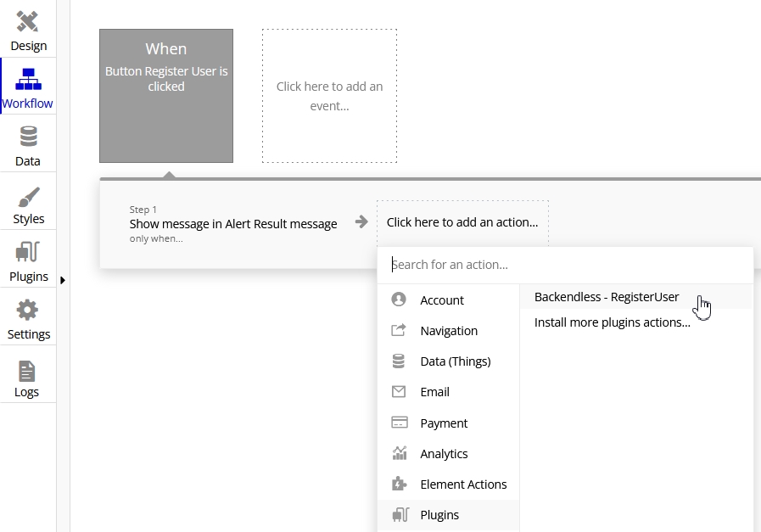Select the Data (Things) action category

(x=449, y=361)
